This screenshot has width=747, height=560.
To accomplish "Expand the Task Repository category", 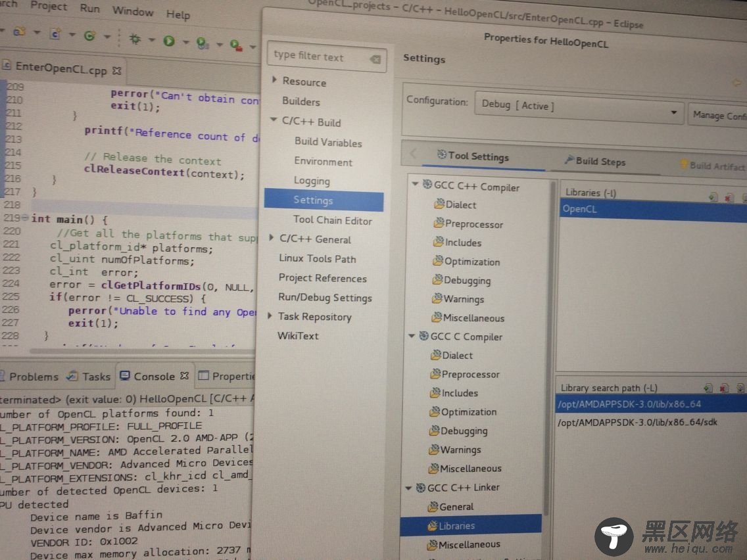I will click(270, 315).
